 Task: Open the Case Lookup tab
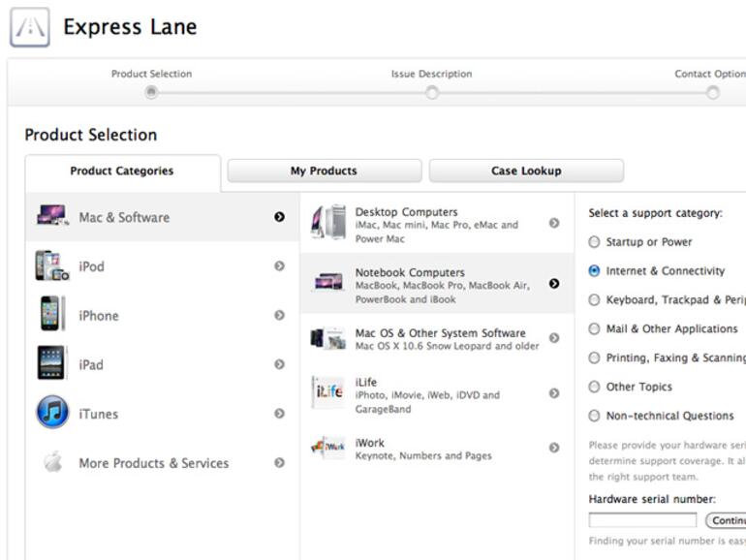525,171
